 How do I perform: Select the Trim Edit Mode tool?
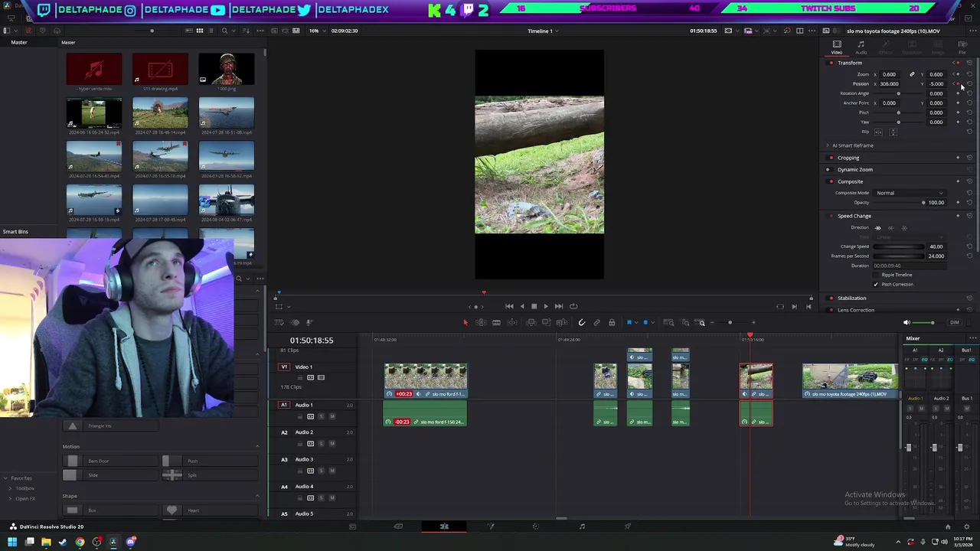coord(481,322)
